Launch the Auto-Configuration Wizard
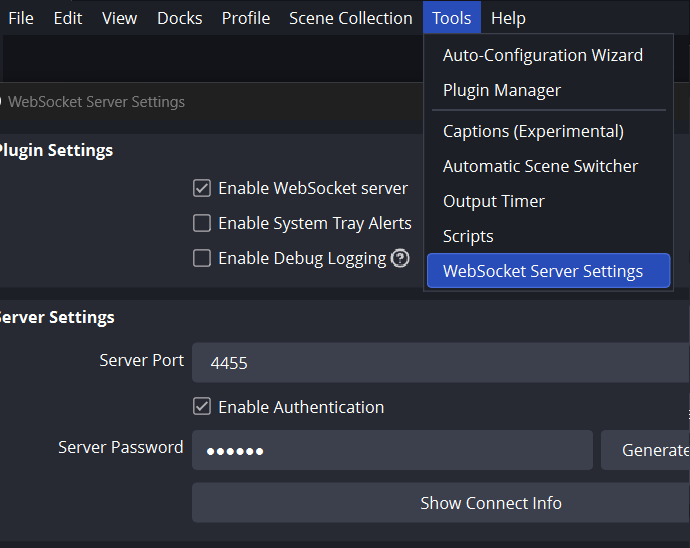Viewport: 690px width, 548px height. click(548, 55)
